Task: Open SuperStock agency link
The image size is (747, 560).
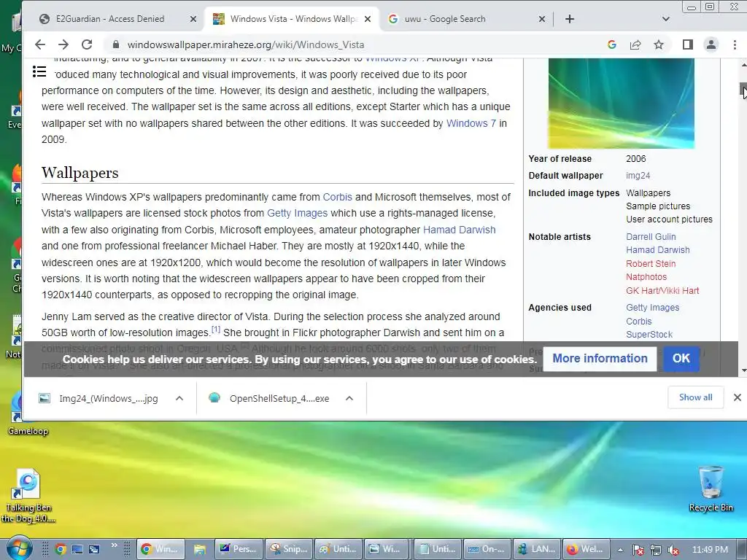Action: point(649,334)
